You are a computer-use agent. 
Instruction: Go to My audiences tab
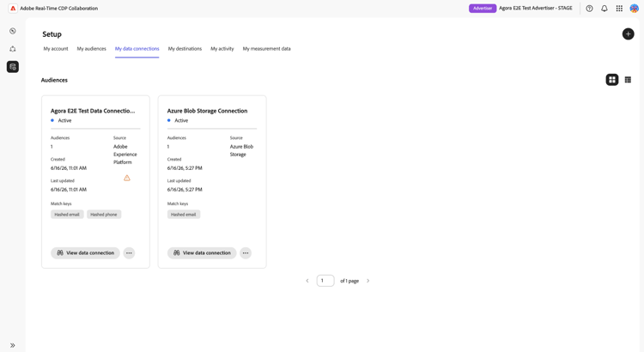[x=92, y=49]
